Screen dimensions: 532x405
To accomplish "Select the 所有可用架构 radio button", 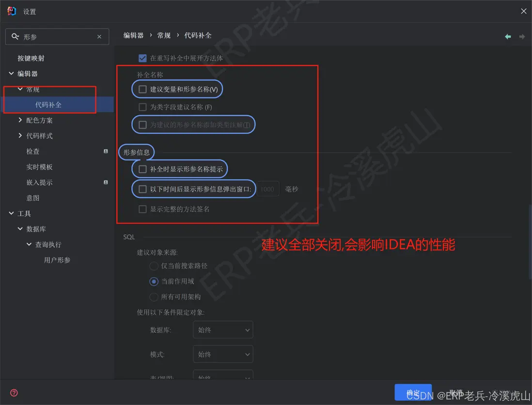I will [x=154, y=297].
